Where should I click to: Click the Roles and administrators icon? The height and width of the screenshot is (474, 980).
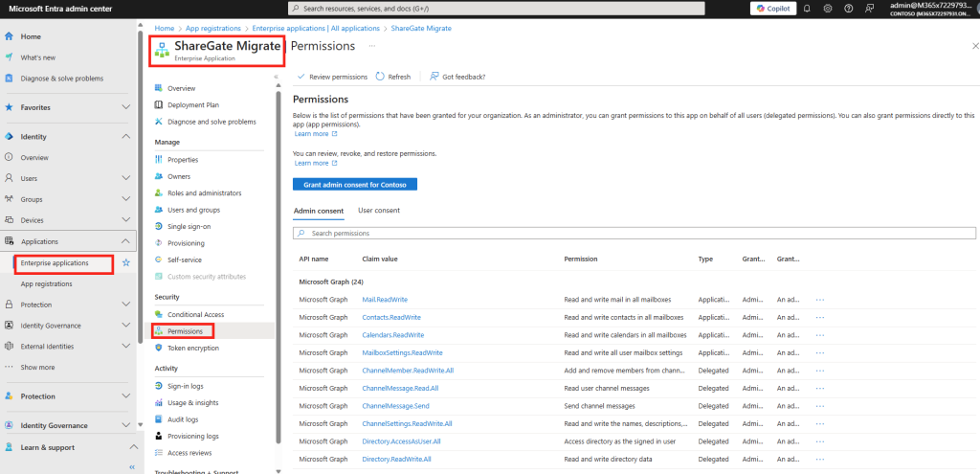[x=159, y=193]
